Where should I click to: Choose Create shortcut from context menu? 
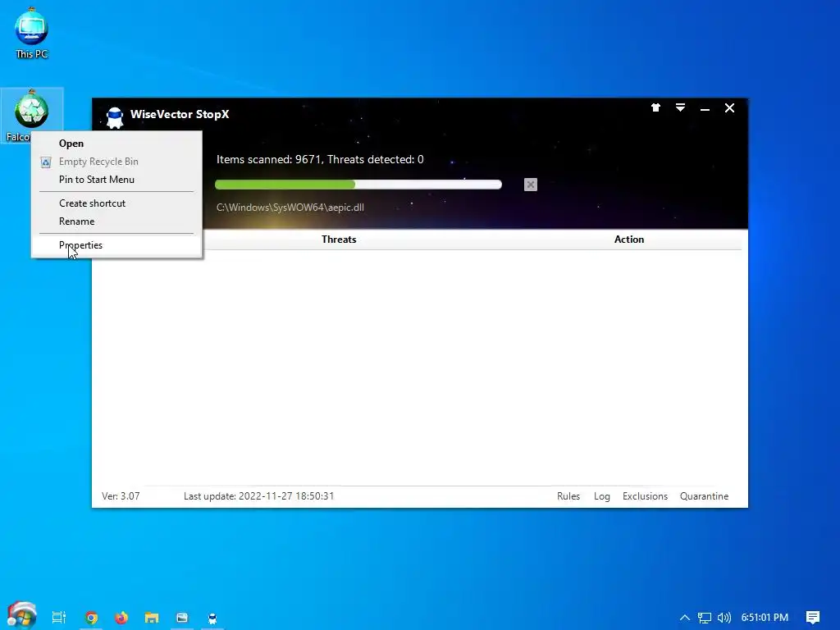[x=116, y=203]
